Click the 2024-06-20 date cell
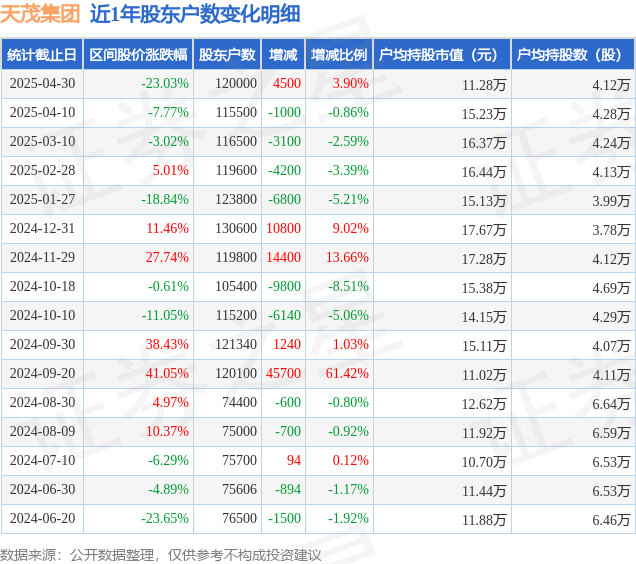Image resolution: width=636 pixels, height=564 pixels. pos(43,519)
